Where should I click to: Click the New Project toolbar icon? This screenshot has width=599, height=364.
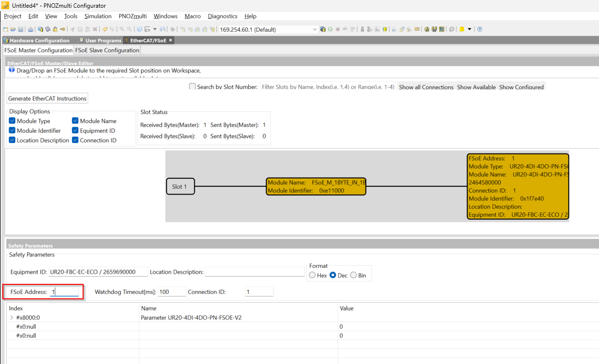pyautogui.click(x=6, y=29)
